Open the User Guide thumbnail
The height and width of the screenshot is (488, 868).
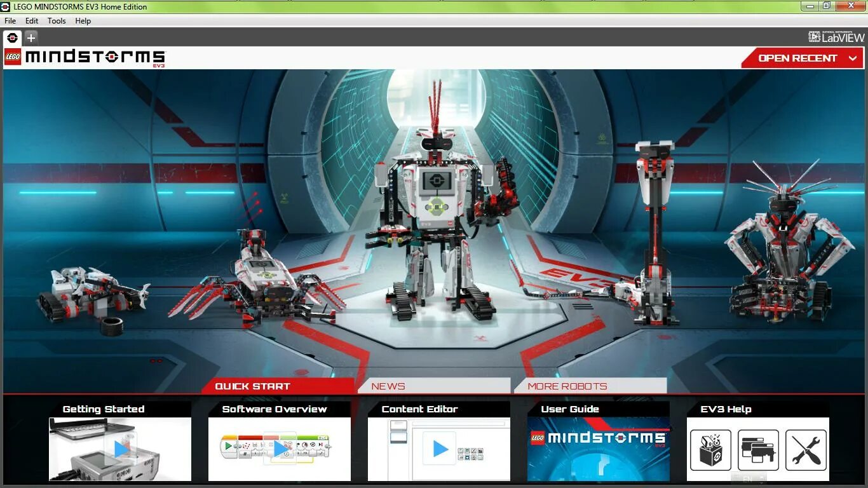coord(599,449)
